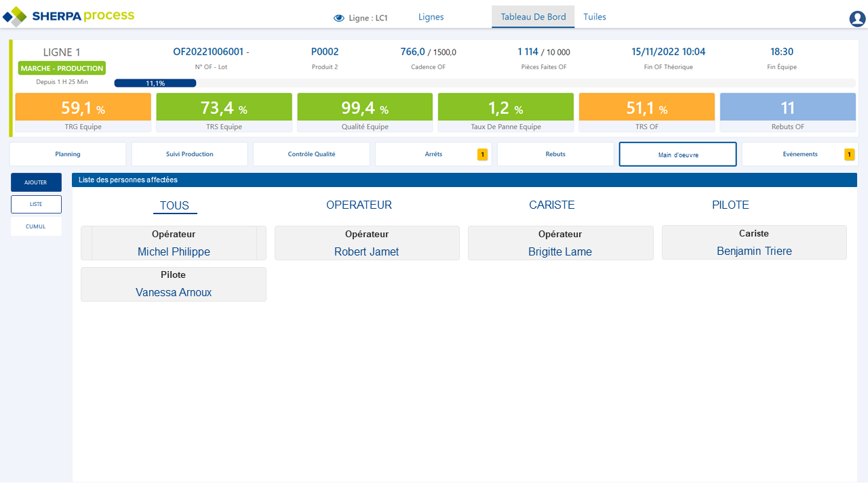Click the 11,1% progress bar
The image size is (868, 488).
(x=155, y=83)
